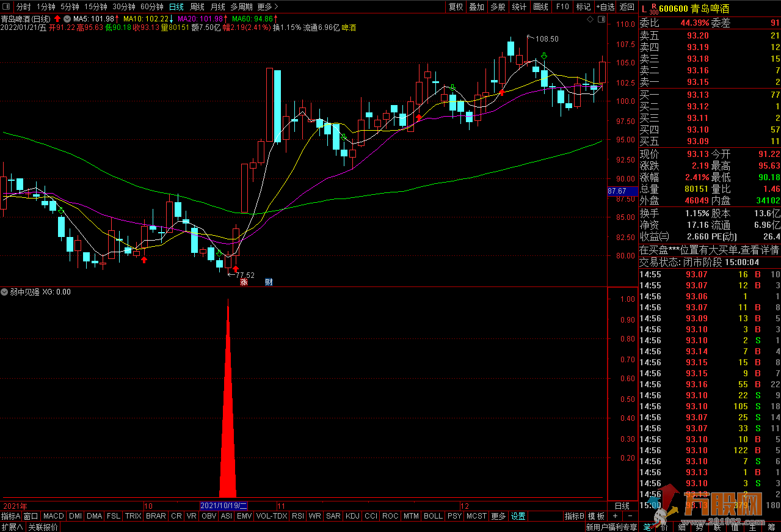Click the 600600 青岛啤酒 stock title
The height and width of the screenshot is (532, 781).
point(694,8)
